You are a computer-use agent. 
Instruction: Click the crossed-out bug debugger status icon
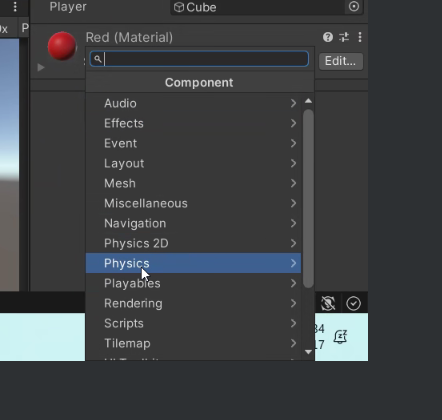(x=328, y=303)
